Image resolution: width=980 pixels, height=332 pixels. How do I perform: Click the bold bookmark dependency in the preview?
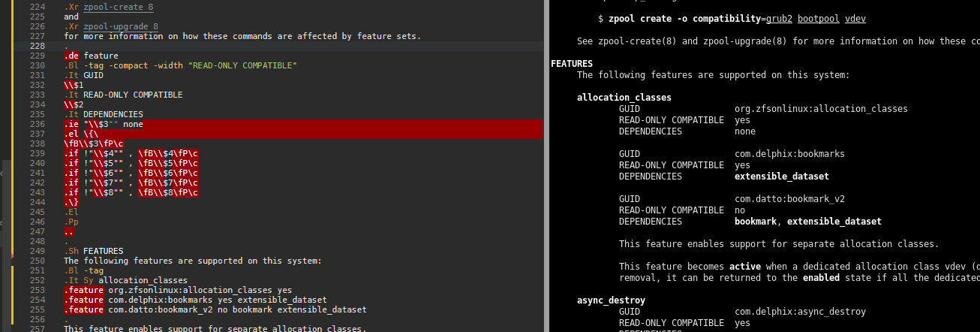click(757, 222)
